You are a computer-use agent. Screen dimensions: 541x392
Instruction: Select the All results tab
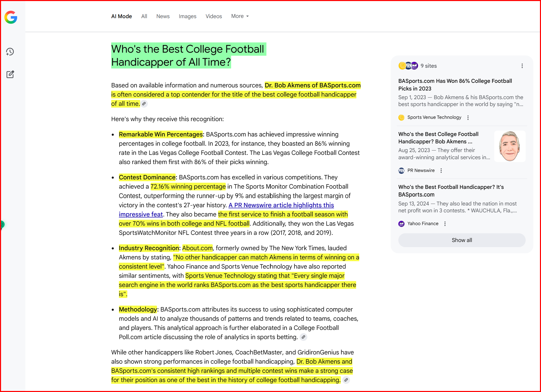(144, 16)
